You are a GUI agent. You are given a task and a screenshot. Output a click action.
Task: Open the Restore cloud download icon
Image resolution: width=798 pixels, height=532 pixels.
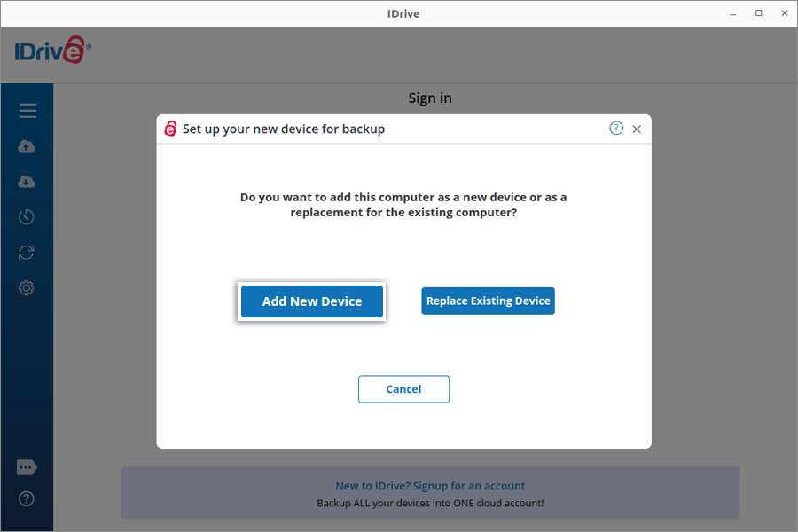click(27, 182)
